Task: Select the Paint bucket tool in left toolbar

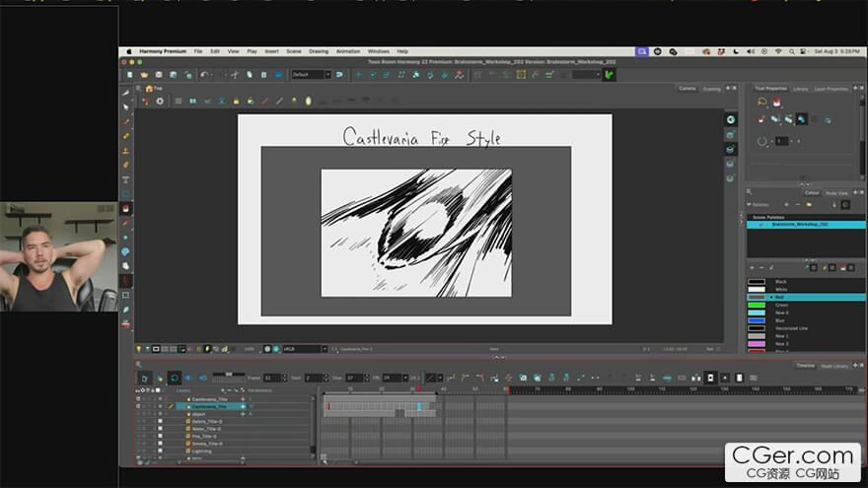Action: coord(125,209)
